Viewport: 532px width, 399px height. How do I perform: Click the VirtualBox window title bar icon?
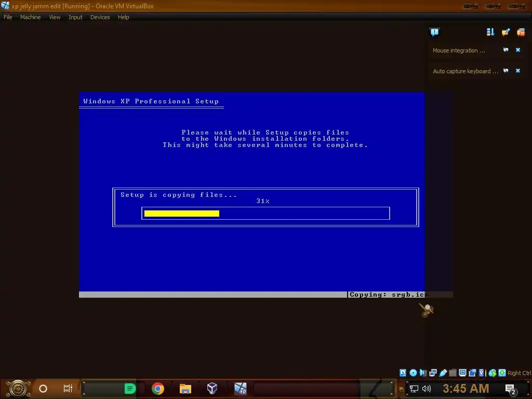click(5, 6)
